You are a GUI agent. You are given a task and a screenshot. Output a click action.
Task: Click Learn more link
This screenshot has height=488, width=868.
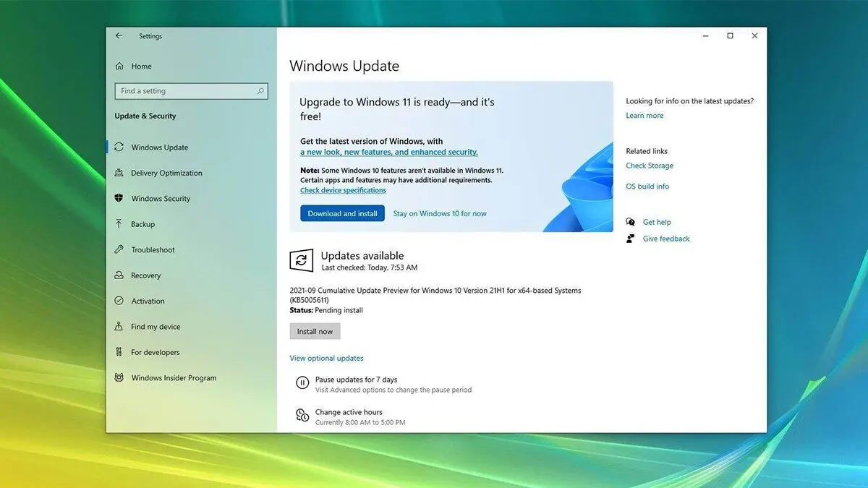(x=644, y=116)
